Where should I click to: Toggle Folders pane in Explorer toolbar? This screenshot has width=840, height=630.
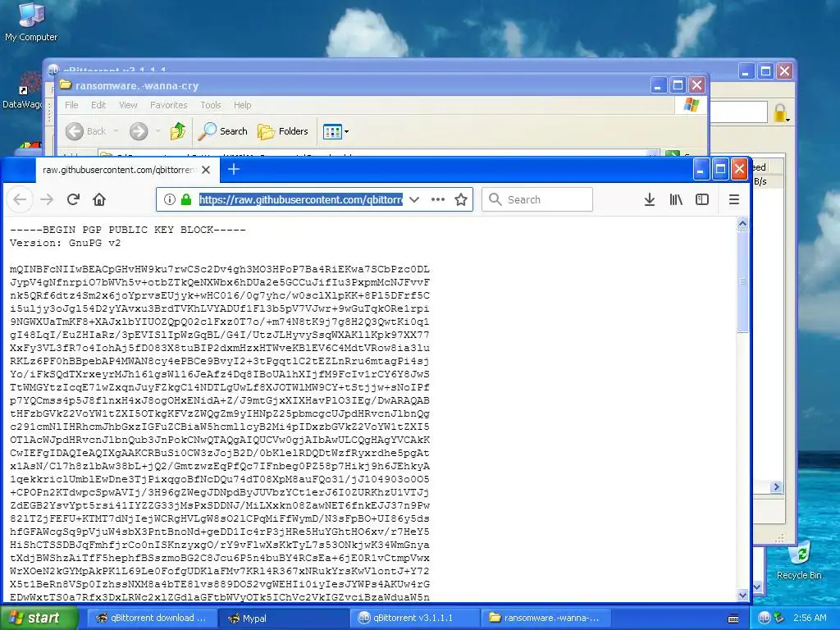click(x=283, y=131)
